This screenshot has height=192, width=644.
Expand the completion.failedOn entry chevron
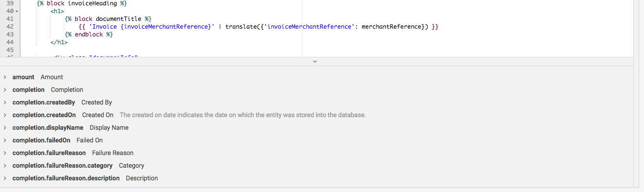(4, 140)
